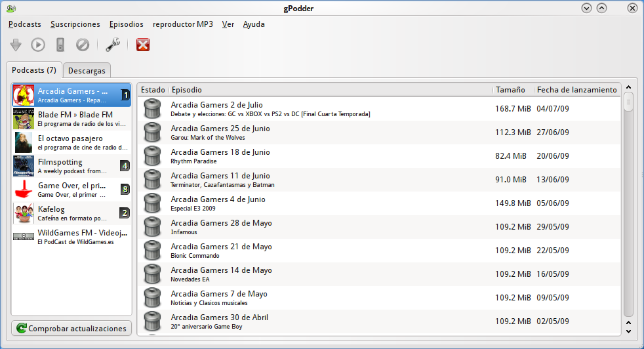644x349 pixels.
Task: Click the Arcadia Gamers podcast cover icon
Action: pyautogui.click(x=24, y=95)
